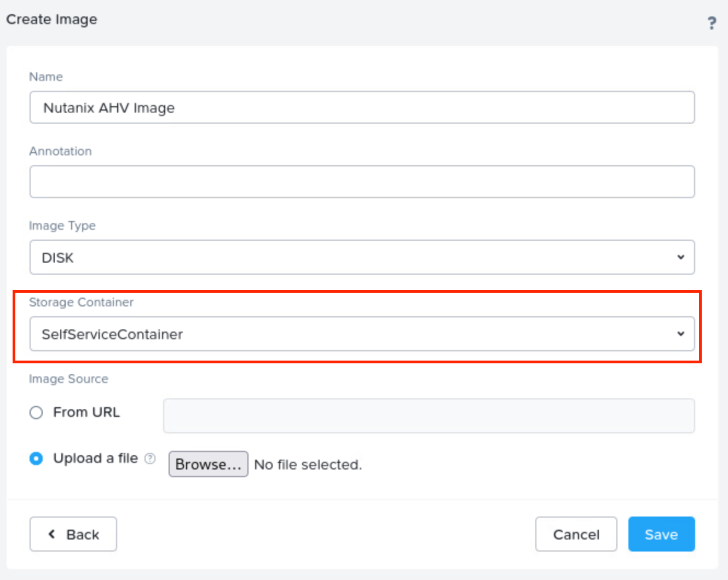728x580 pixels.
Task: Select the From URL radio button
Action: 36,412
